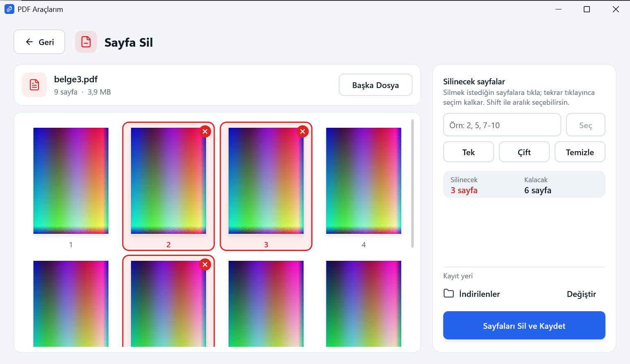Viewport: 630px width, 364px height.
Task: Click the İndirilenler folder icon
Action: (449, 294)
